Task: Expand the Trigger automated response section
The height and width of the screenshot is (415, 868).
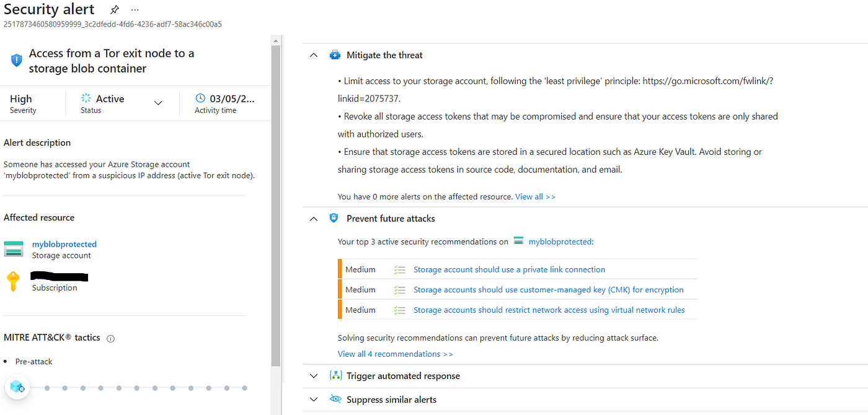Action: tap(313, 375)
